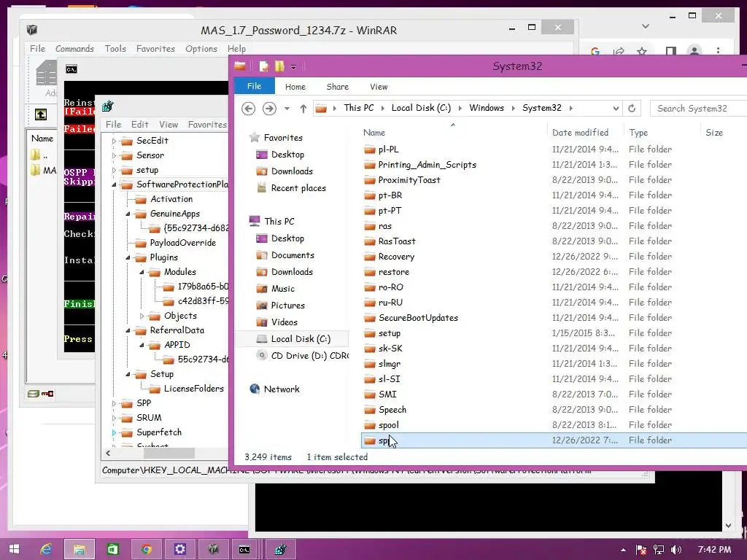The height and width of the screenshot is (560, 747).
Task: Open Desktop under Favorites
Action: pos(287,155)
